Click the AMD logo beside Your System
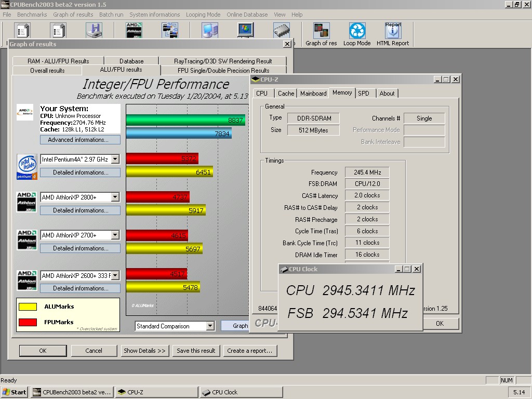This screenshot has width=532, height=399. 25,112
